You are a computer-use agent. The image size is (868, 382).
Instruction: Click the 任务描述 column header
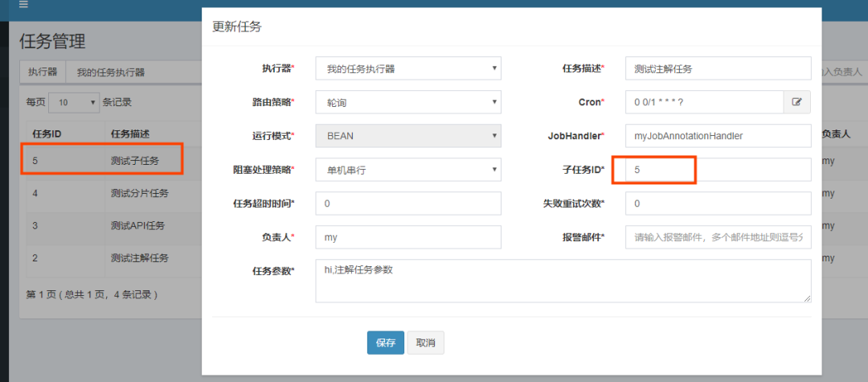(x=130, y=133)
